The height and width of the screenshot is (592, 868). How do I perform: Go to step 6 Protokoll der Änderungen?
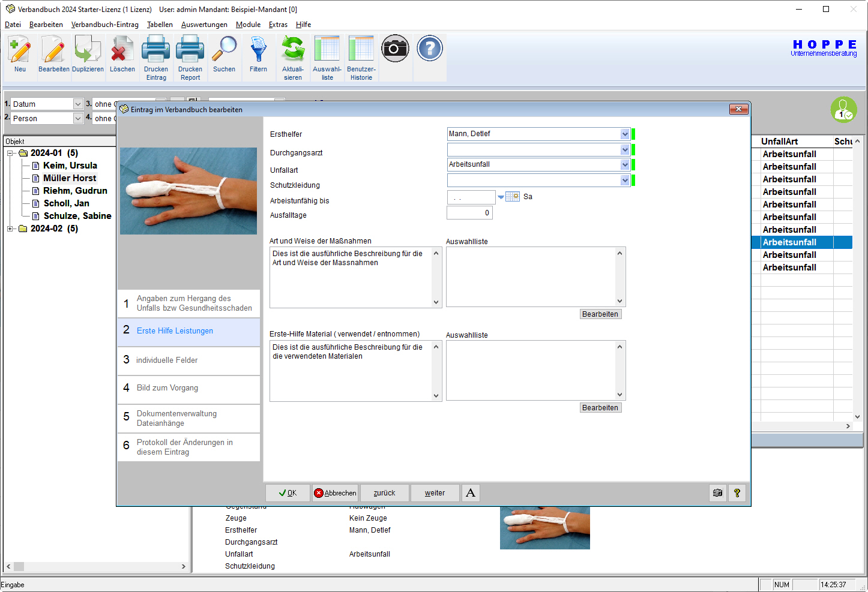188,447
